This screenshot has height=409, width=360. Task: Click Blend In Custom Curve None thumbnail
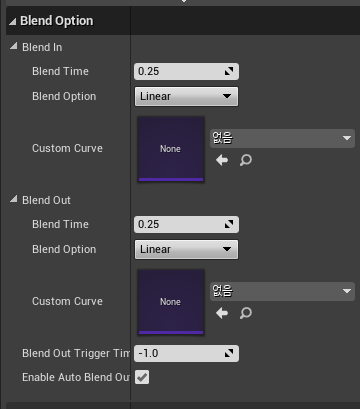[171, 149]
